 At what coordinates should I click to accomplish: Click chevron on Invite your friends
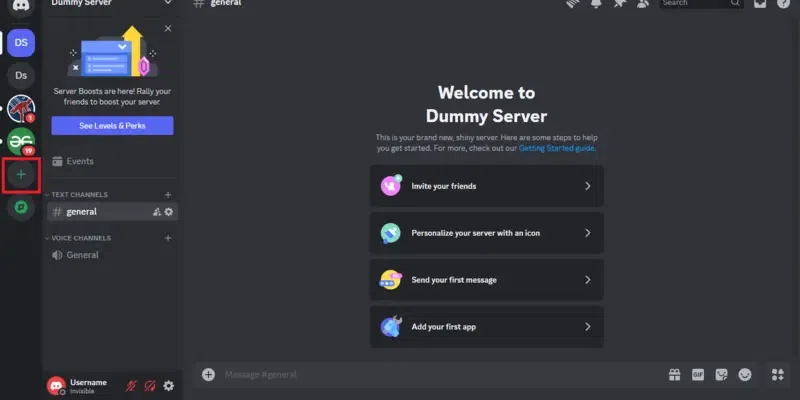[588, 186]
